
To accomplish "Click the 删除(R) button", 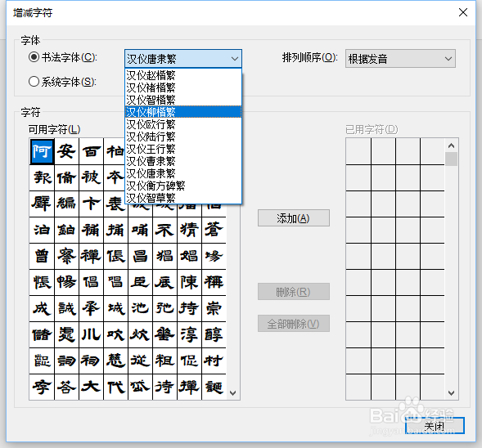I will pyautogui.click(x=294, y=291).
